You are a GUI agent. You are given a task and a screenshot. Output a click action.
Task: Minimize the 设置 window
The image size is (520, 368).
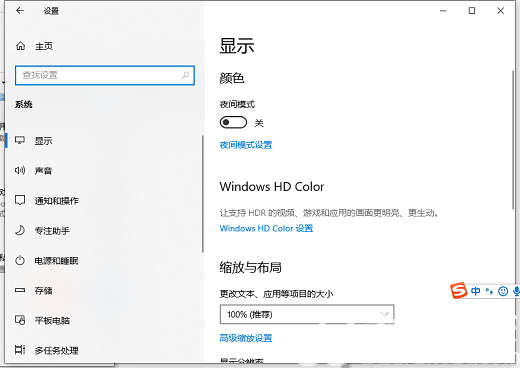click(x=443, y=11)
